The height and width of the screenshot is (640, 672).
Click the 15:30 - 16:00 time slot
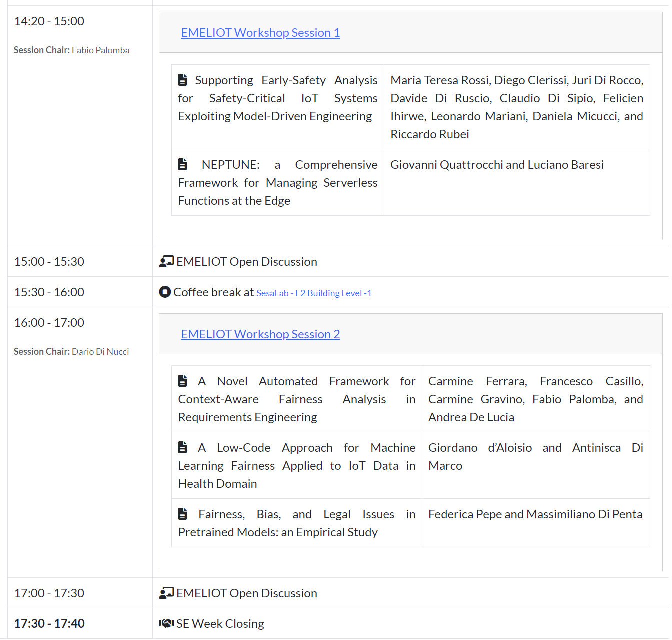[49, 292]
